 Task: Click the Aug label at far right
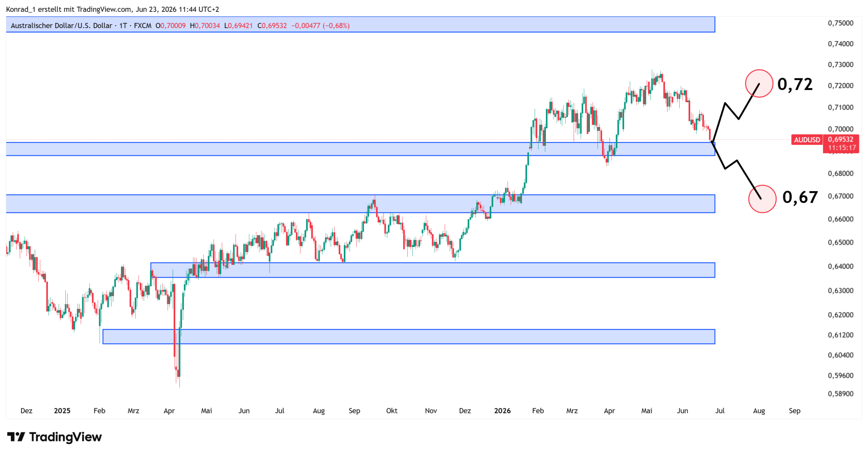click(759, 411)
